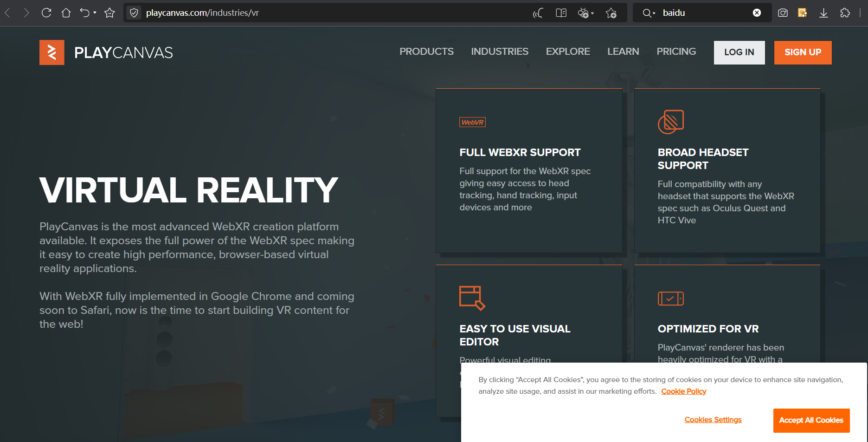Screen dimensions: 868x442
Task: View site security shield info
Action: [x=134, y=13]
